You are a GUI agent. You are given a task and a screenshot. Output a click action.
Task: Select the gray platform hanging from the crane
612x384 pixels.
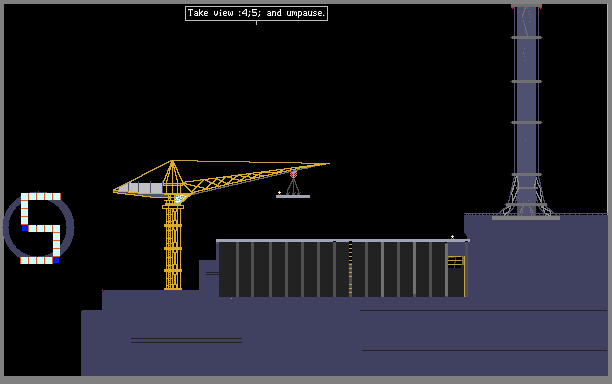click(x=293, y=196)
